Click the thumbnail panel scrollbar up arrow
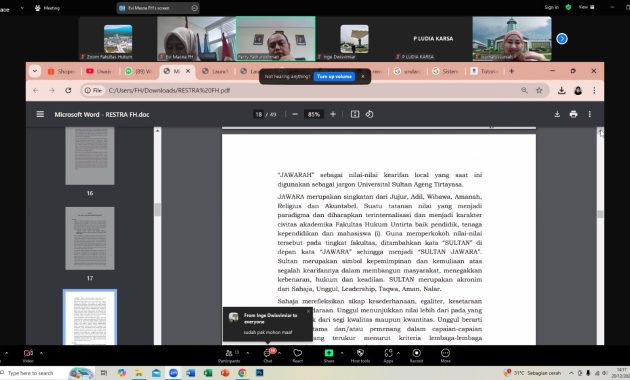The height and width of the screenshot is (380, 630). coord(158,131)
